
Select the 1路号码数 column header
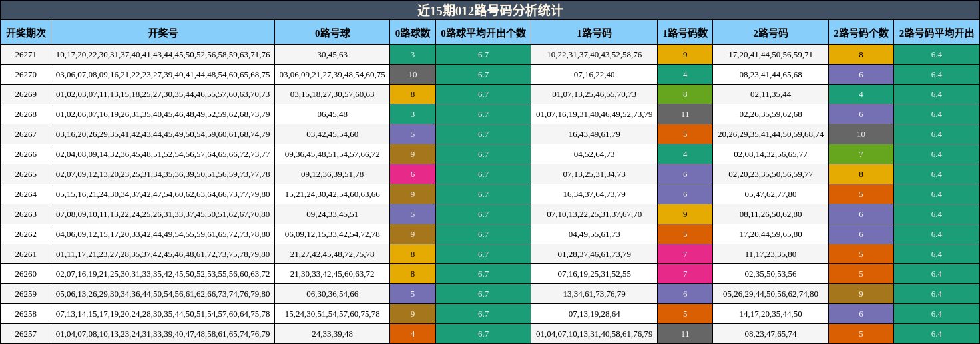(685, 32)
